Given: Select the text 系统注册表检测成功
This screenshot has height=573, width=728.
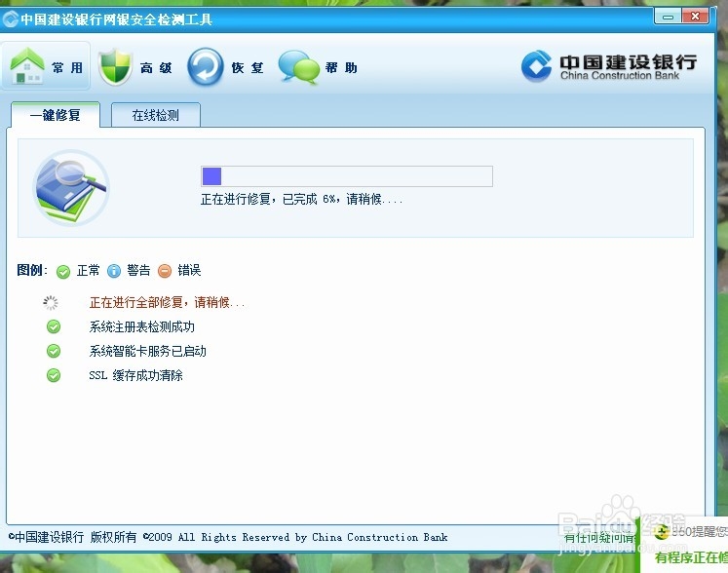Looking at the screenshot, I should (141, 326).
